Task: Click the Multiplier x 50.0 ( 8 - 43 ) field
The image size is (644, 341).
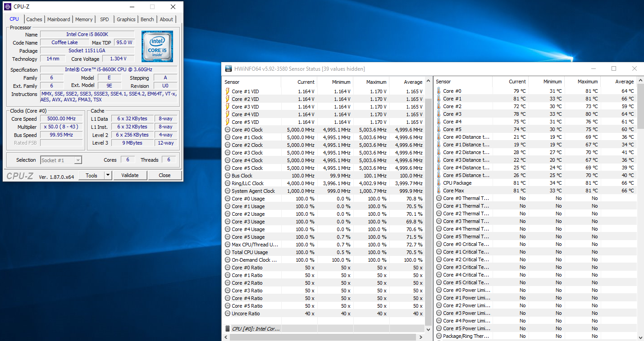Action: coord(62,127)
